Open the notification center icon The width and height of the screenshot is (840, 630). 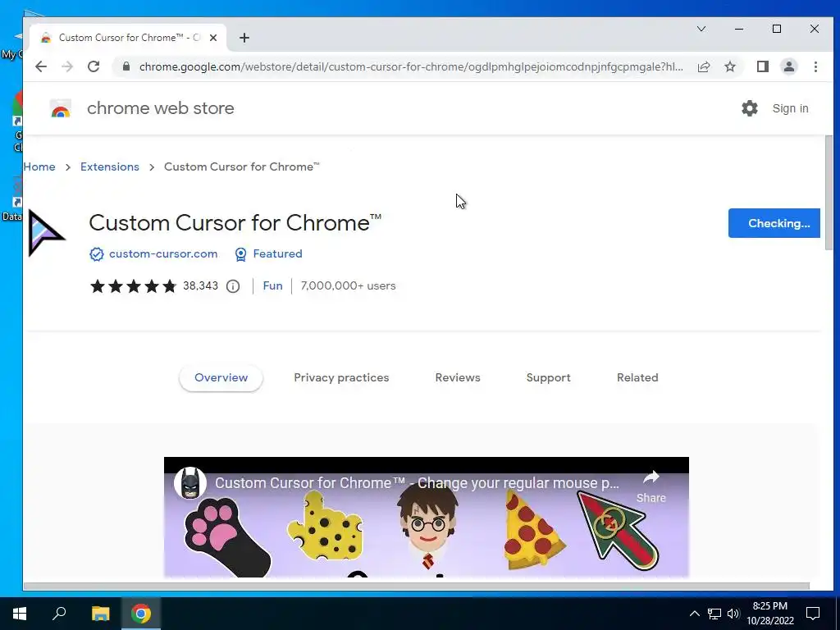point(813,614)
